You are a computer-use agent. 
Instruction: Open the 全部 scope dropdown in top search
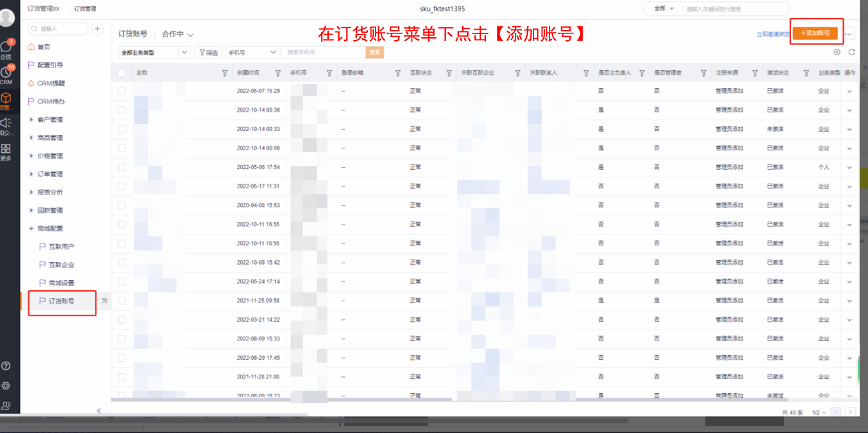pyautogui.click(x=663, y=9)
